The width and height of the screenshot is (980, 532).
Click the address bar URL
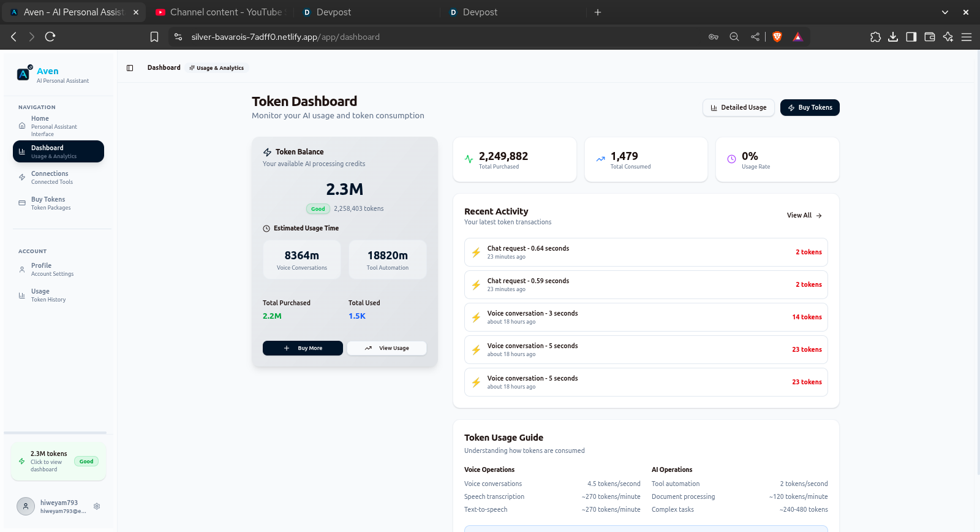tap(285, 37)
